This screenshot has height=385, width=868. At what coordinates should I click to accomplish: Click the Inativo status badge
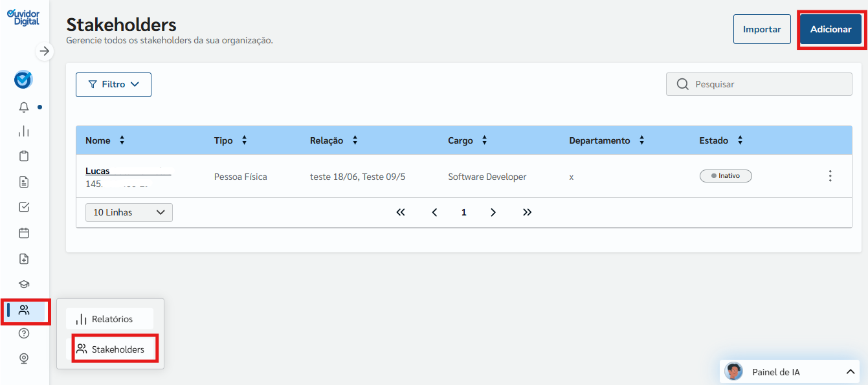click(x=726, y=175)
